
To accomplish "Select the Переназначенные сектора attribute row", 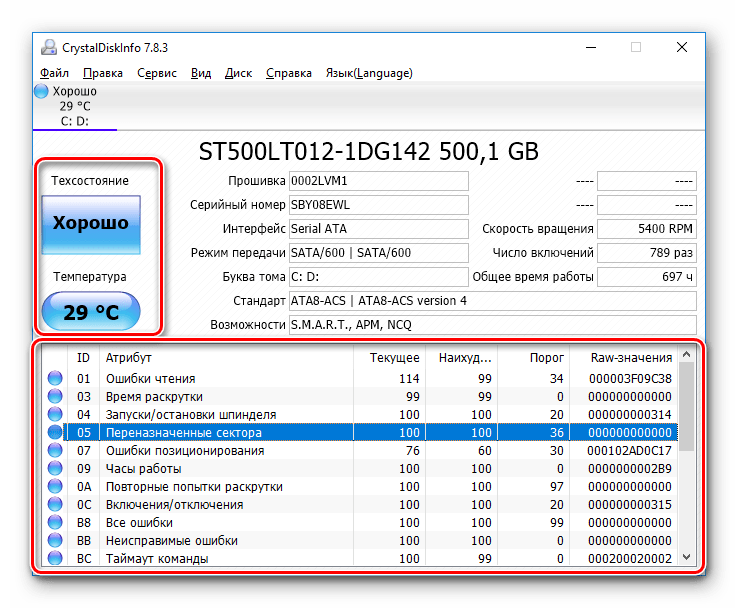I will click(x=360, y=432).
